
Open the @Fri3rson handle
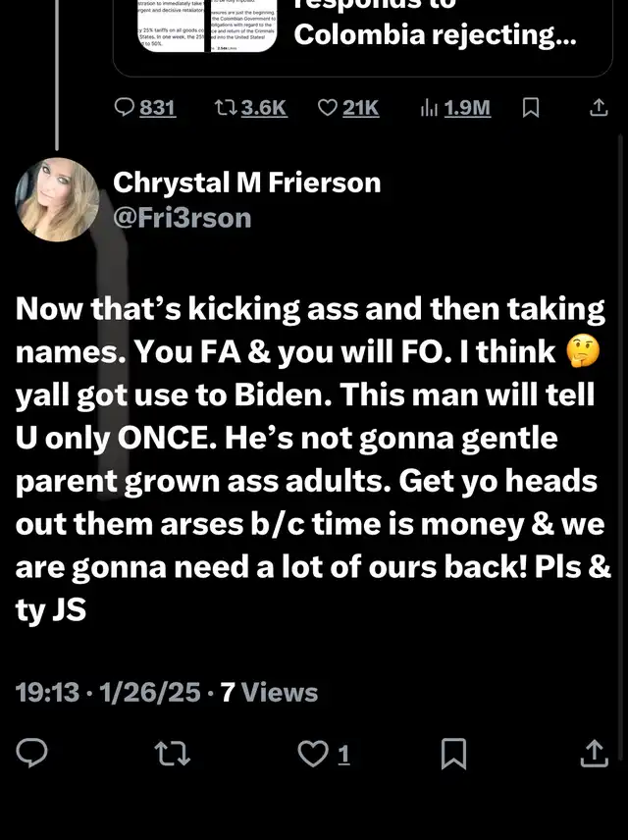coord(183,218)
